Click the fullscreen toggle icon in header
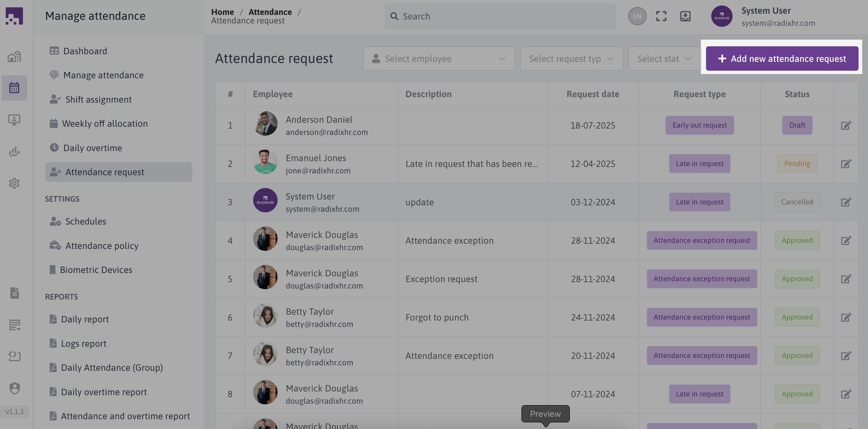868x429 pixels. pyautogui.click(x=661, y=16)
